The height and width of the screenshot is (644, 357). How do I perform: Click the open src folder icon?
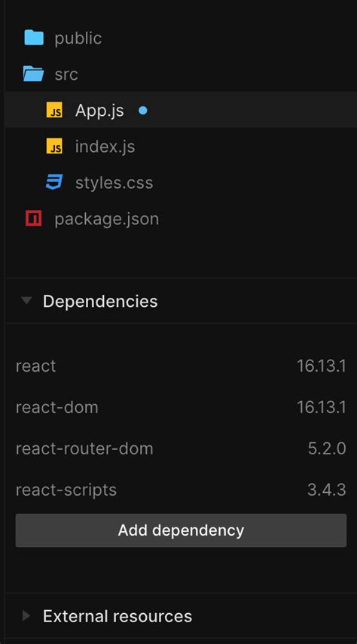(34, 74)
